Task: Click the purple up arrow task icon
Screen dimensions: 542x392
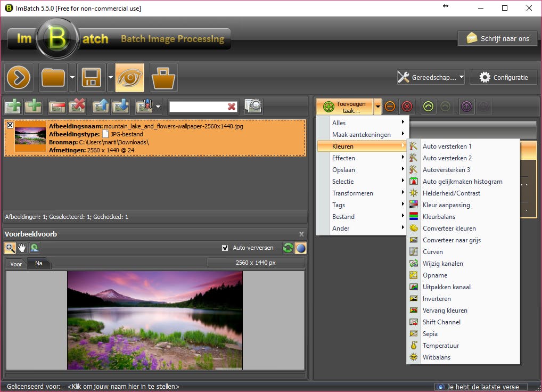Action: click(466, 107)
